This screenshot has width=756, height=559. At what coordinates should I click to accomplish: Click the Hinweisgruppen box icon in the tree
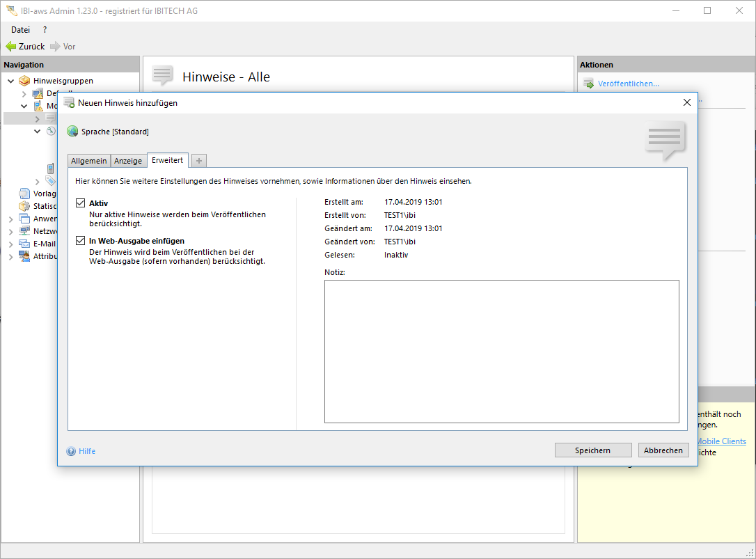[x=25, y=81]
